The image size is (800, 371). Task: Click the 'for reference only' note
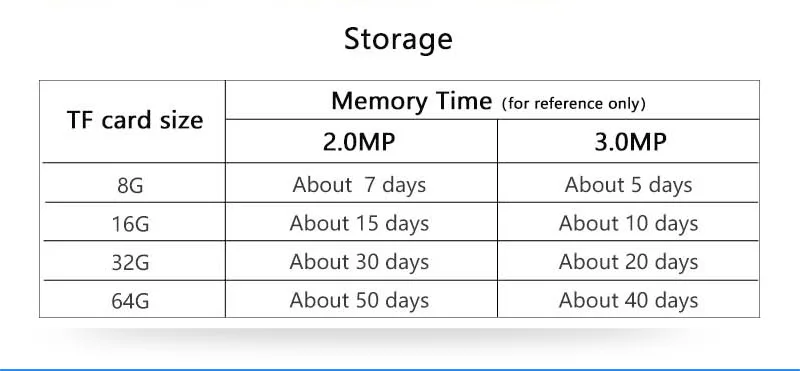click(x=573, y=104)
